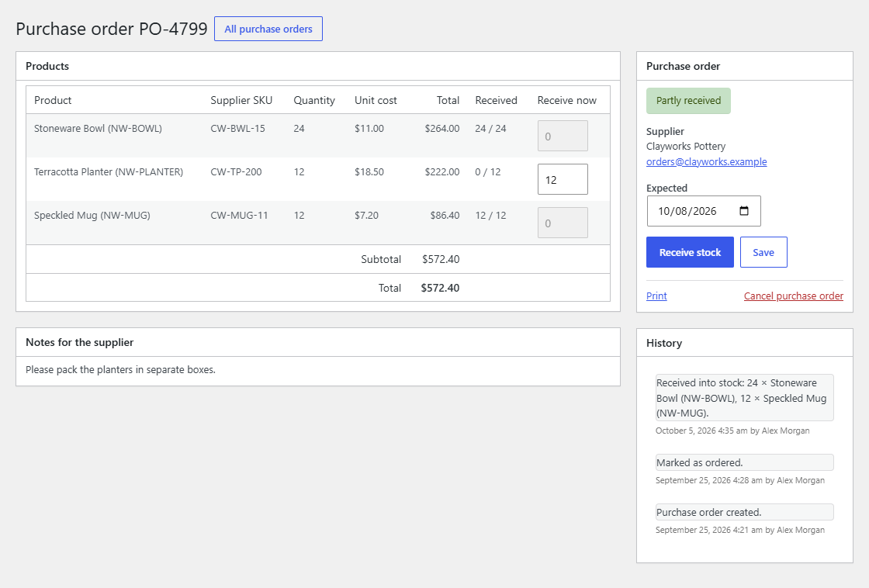This screenshot has width=869, height=588.
Task: Click supplier SKU CW-MUG-11
Action: (240, 216)
